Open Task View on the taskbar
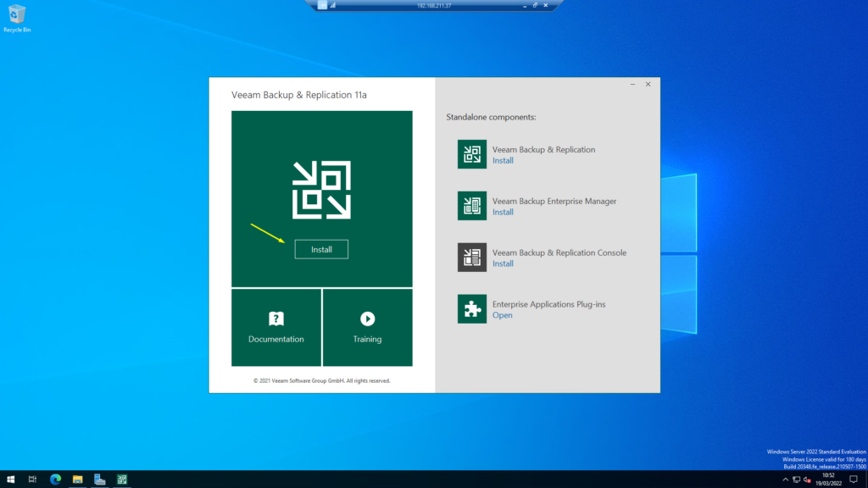This screenshot has height=488, width=868. click(33, 480)
